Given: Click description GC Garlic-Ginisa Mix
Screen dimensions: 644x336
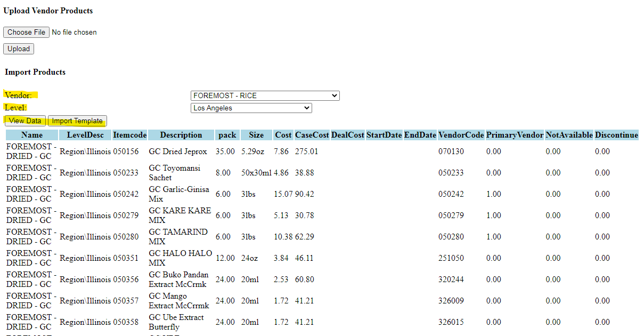Looking at the screenshot, I should [x=179, y=194].
